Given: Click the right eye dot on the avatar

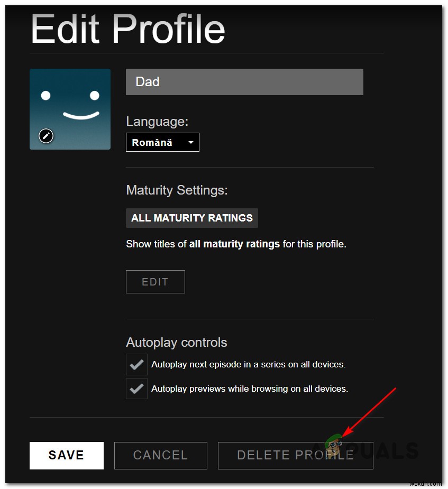Looking at the screenshot, I should (94, 95).
